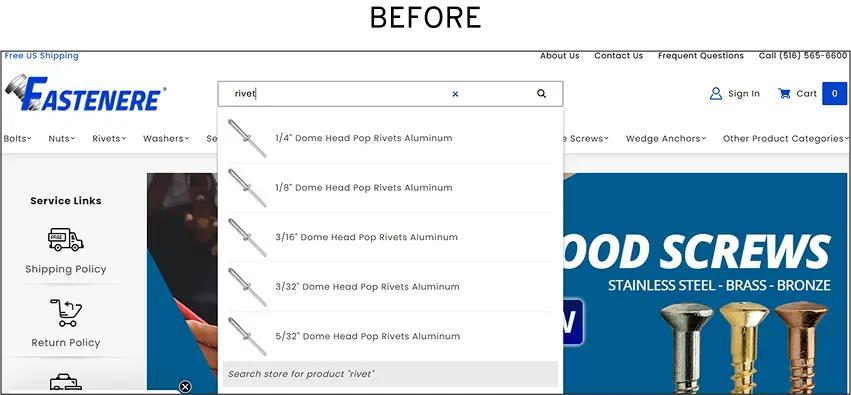Click the Shipping Policy text link
The height and width of the screenshot is (395, 851).
(66, 269)
